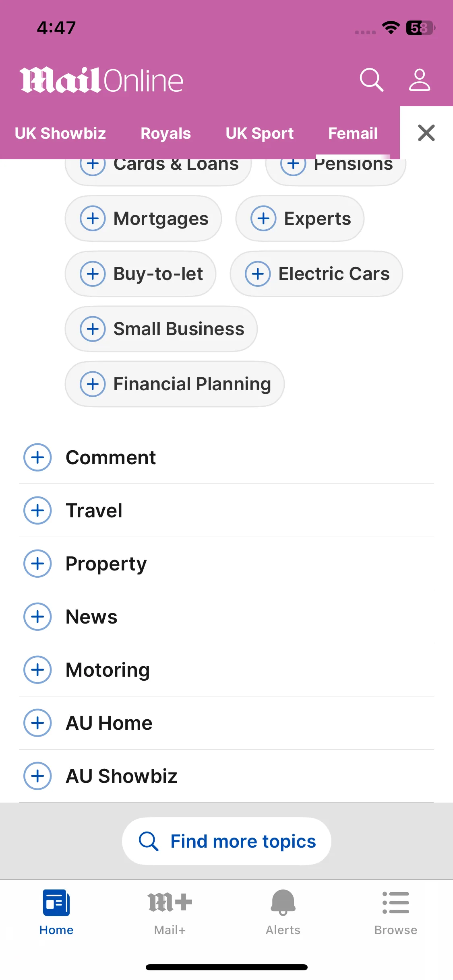Select the UK Sport tab
The width and height of the screenshot is (453, 980).
[x=260, y=133]
